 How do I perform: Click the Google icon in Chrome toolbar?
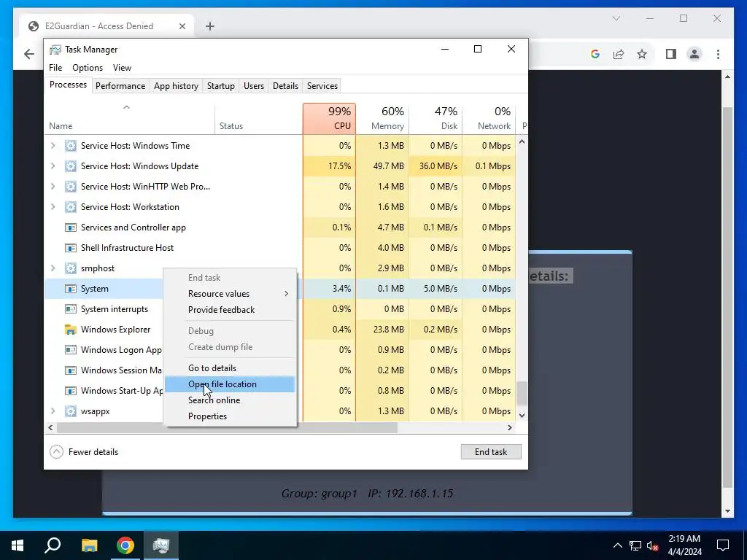coord(595,54)
